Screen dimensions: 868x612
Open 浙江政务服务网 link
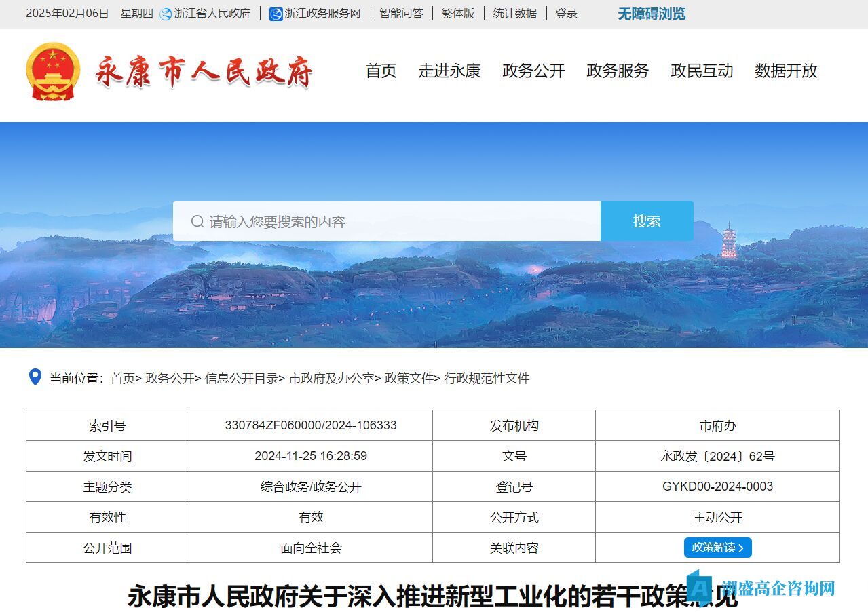pos(322,14)
